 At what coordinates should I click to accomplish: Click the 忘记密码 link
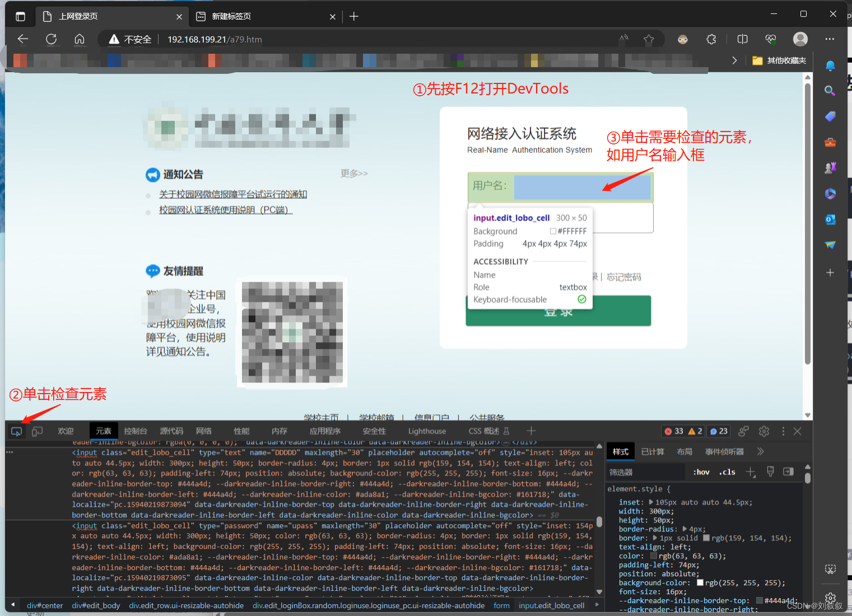623,276
